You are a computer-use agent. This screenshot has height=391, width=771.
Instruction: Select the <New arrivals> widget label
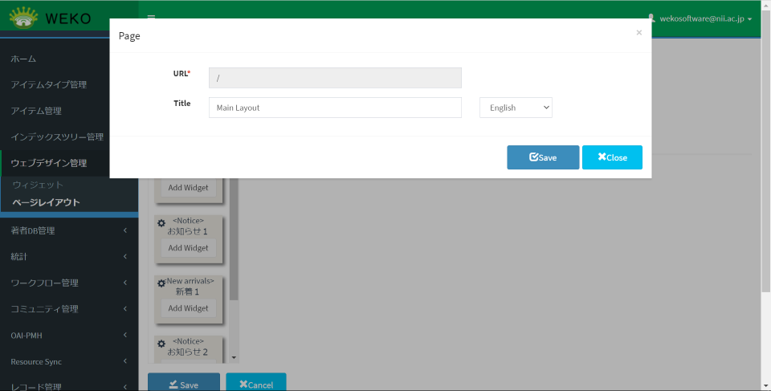tap(190, 281)
